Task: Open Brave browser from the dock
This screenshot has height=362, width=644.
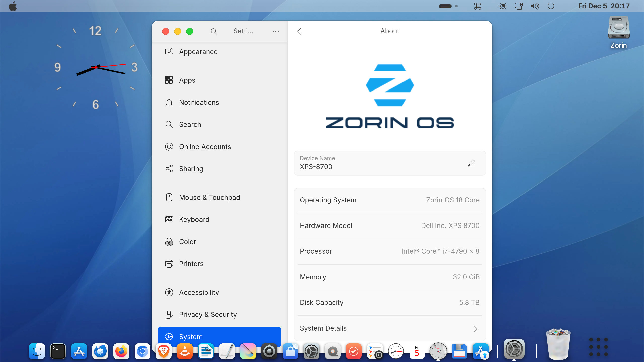Action: (164, 351)
